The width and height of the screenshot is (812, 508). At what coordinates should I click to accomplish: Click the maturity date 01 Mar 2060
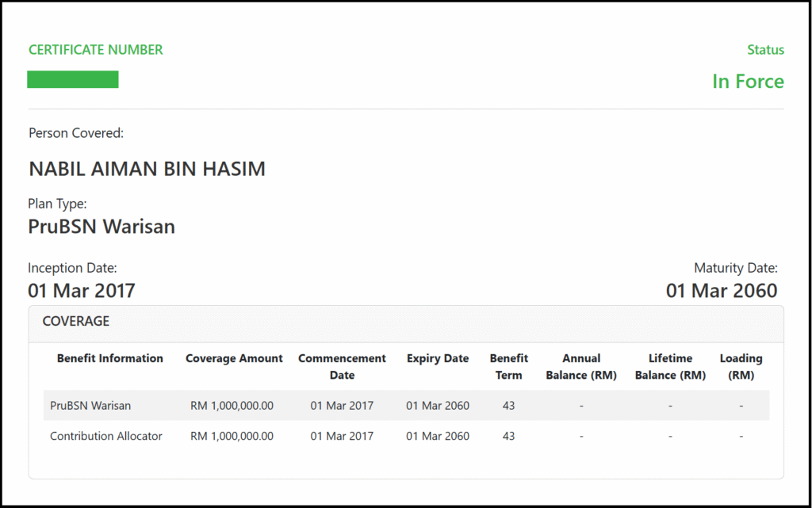tap(721, 291)
